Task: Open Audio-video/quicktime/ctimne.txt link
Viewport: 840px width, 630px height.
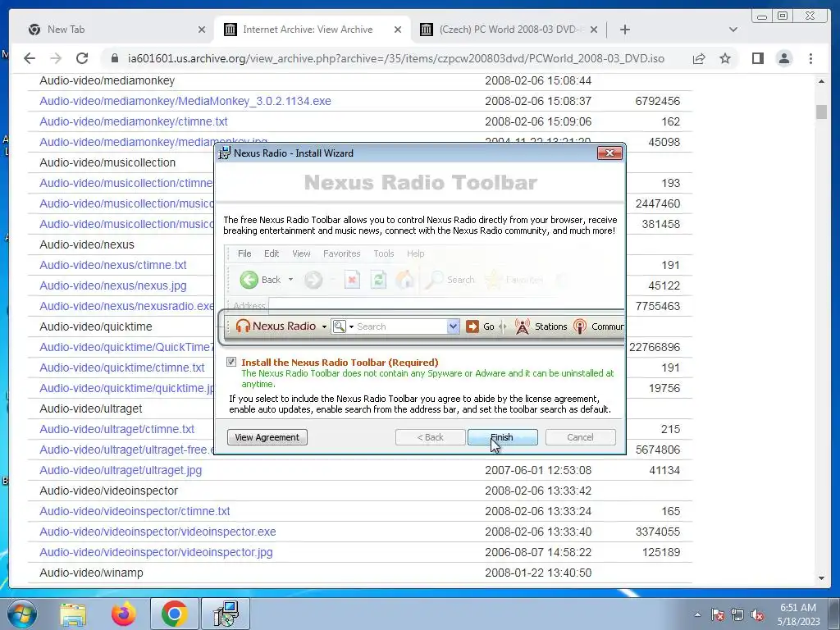Action: 122,367
